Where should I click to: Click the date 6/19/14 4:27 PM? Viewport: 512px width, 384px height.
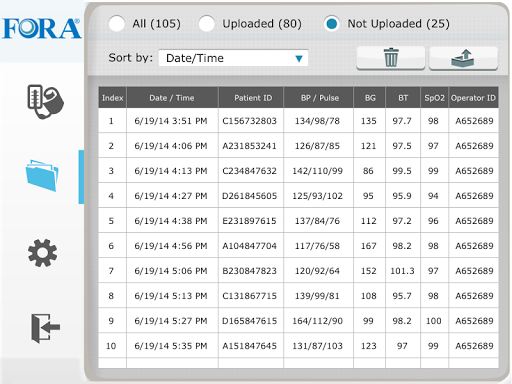pos(171,196)
